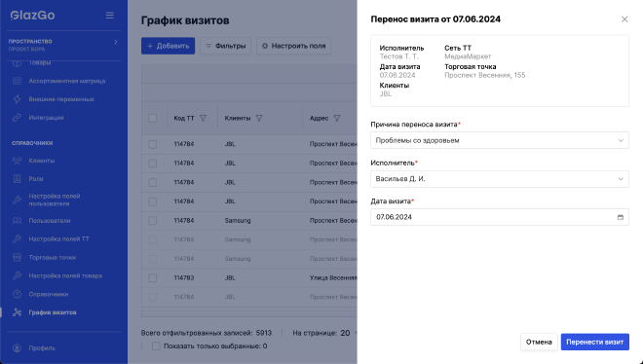This screenshot has height=364, width=643.
Task: Toggle the select-all header checkbox
Action: 153,118
